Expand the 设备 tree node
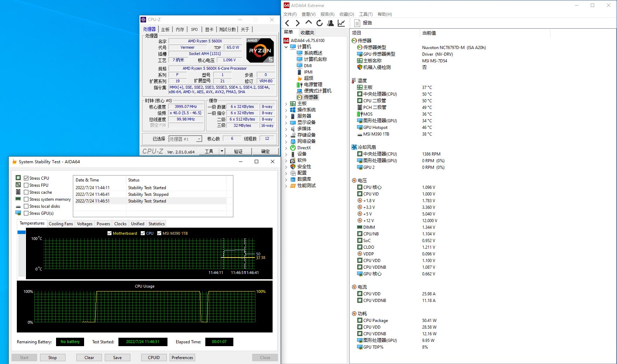617x364 pixels. click(286, 154)
